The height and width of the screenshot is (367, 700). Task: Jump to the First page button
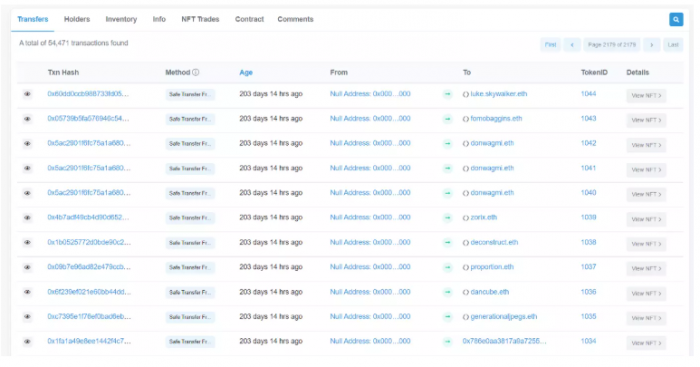coord(550,45)
